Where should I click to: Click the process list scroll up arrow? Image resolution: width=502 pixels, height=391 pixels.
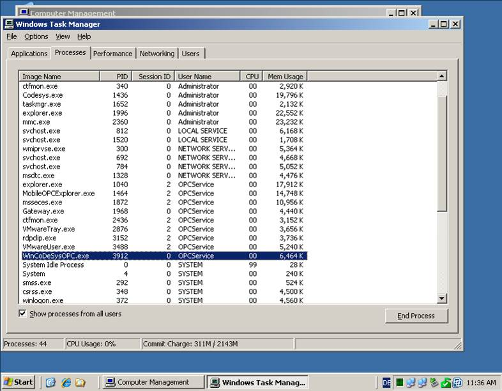442,76
